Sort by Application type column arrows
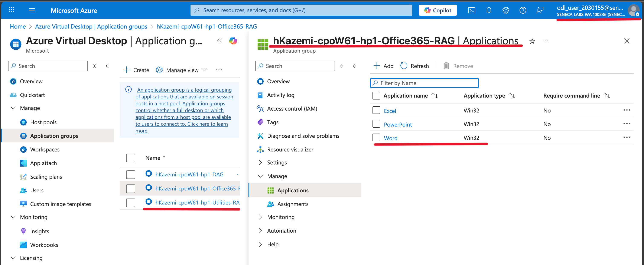The width and height of the screenshot is (644, 265). point(512,96)
